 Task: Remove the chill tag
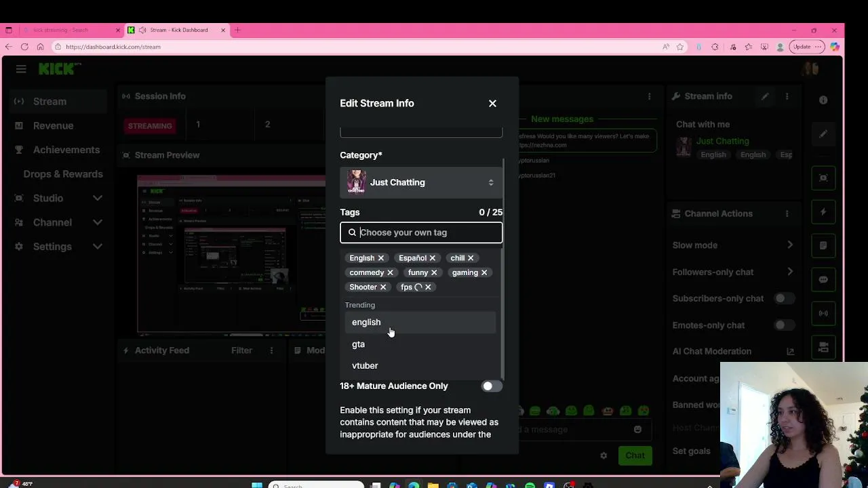[470, 258]
